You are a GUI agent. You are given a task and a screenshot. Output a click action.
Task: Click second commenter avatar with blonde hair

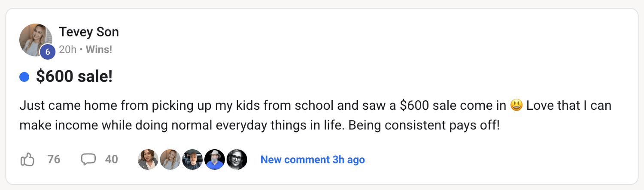click(170, 160)
